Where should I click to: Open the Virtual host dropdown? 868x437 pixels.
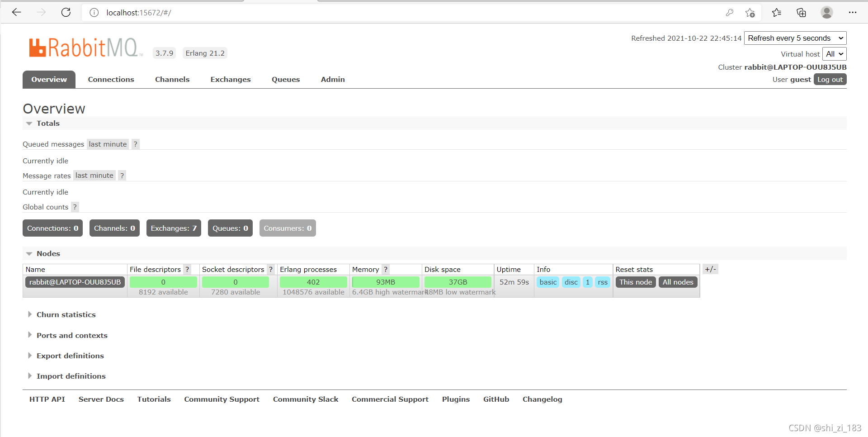(x=834, y=54)
